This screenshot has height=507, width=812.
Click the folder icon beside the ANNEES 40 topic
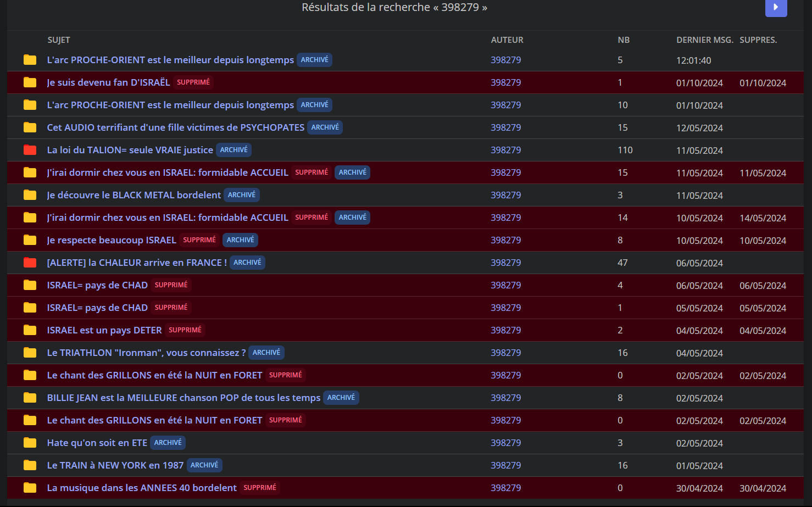tap(30, 488)
